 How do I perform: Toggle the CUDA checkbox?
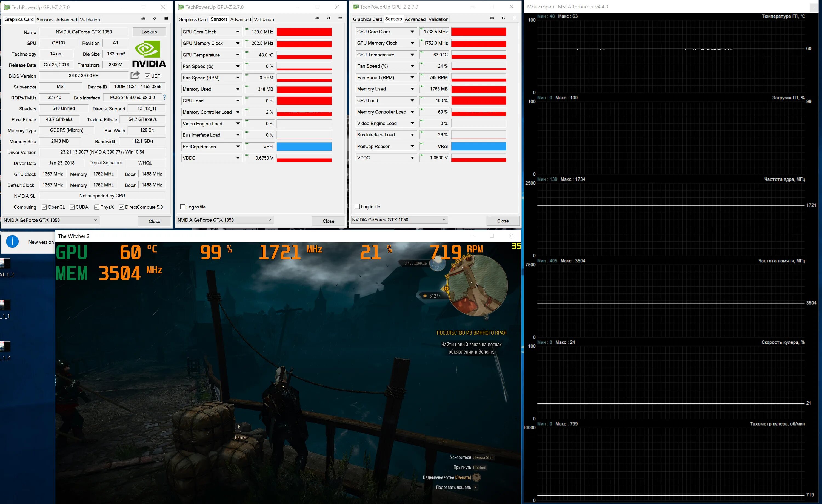click(72, 207)
